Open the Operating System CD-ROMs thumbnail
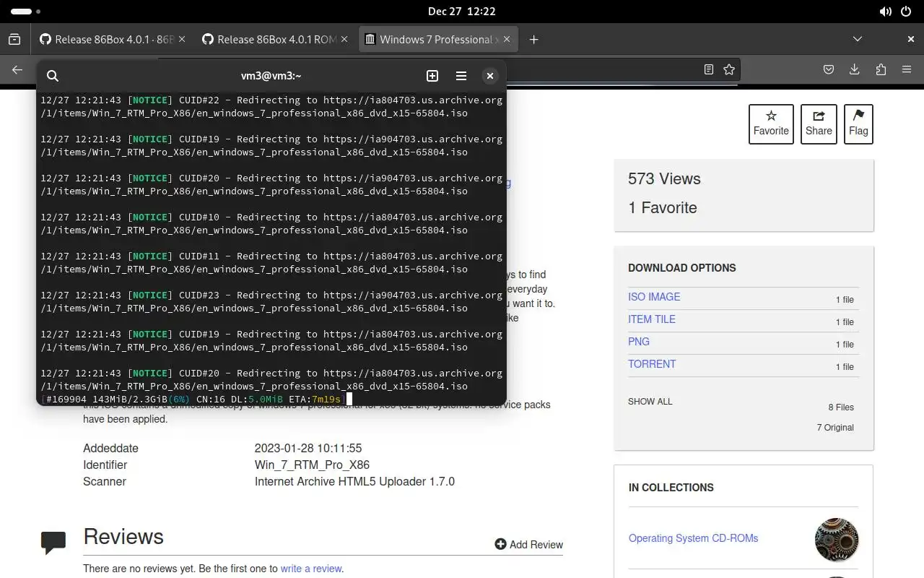 (x=837, y=540)
